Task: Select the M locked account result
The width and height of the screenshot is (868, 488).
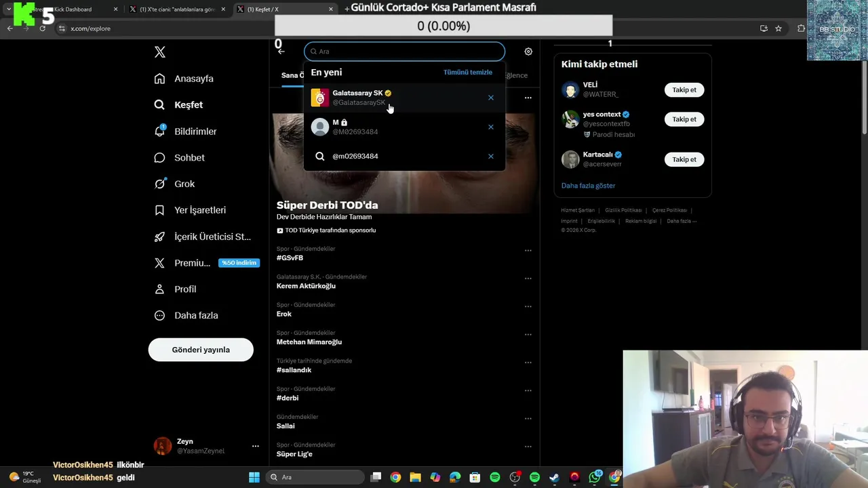Action: (x=404, y=127)
